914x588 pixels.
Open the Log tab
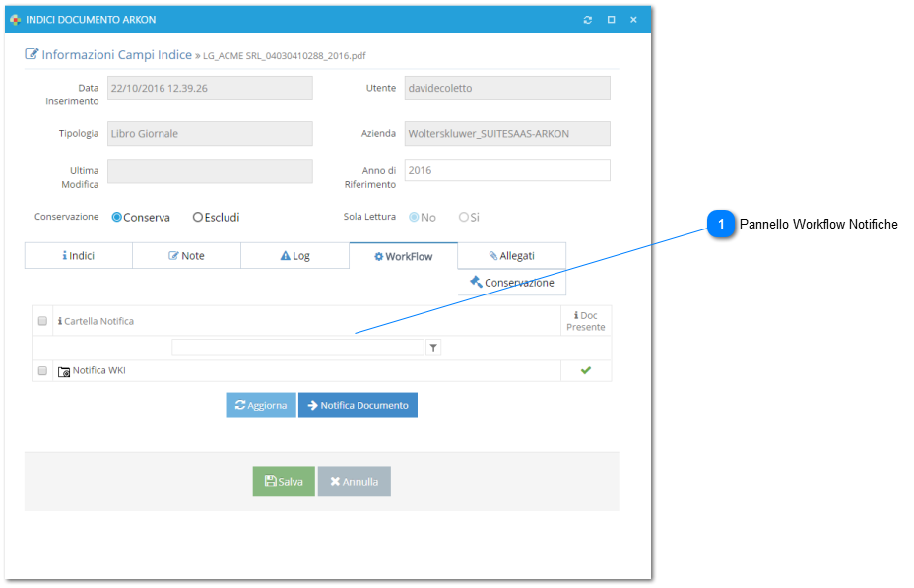(x=294, y=256)
